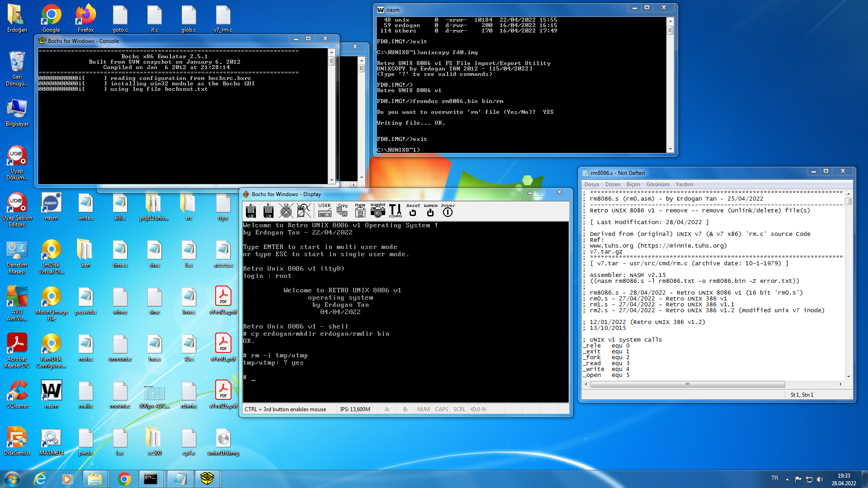868x488 pixels.
Task: Open the Dosya menu in Notepad
Action: coord(591,184)
